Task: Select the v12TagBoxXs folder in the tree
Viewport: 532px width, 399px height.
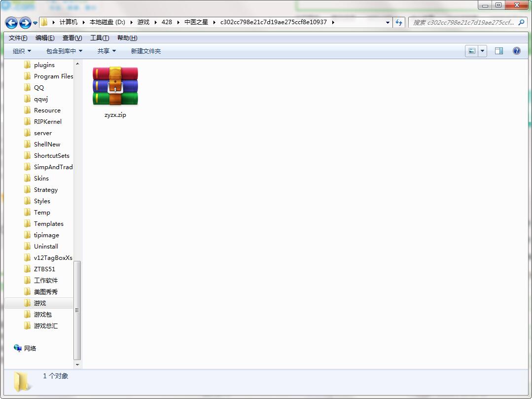Action: pos(48,258)
